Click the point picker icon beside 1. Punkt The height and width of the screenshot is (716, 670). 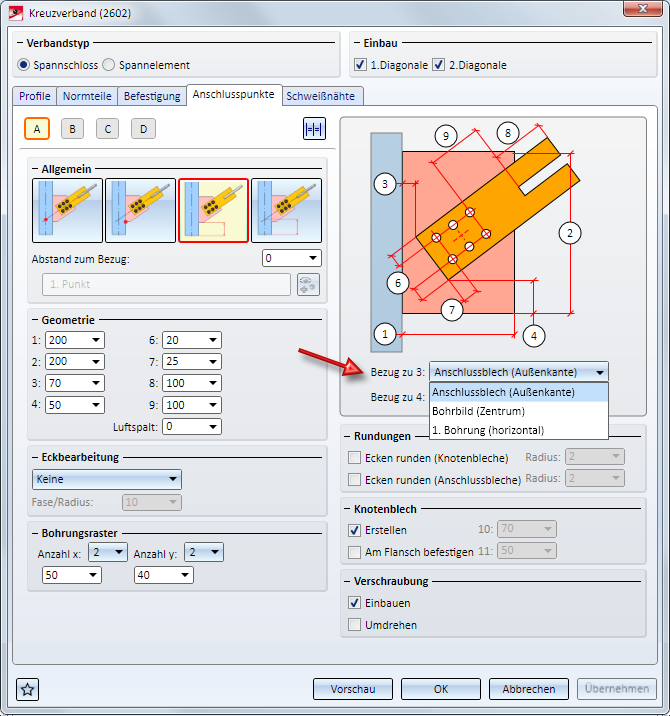pyautogui.click(x=308, y=284)
